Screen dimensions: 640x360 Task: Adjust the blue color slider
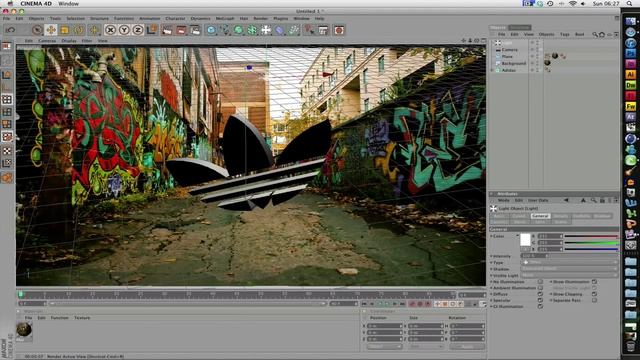[x=591, y=249]
